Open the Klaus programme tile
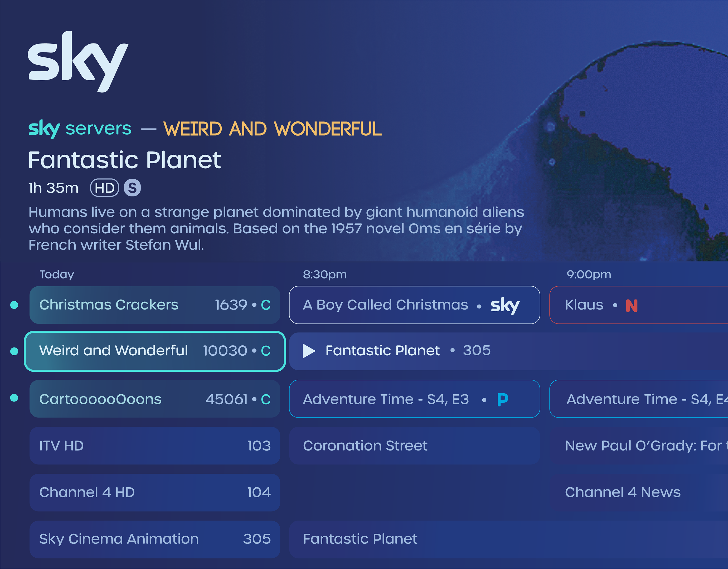Screen dimensions: 728x569 pos(639,305)
